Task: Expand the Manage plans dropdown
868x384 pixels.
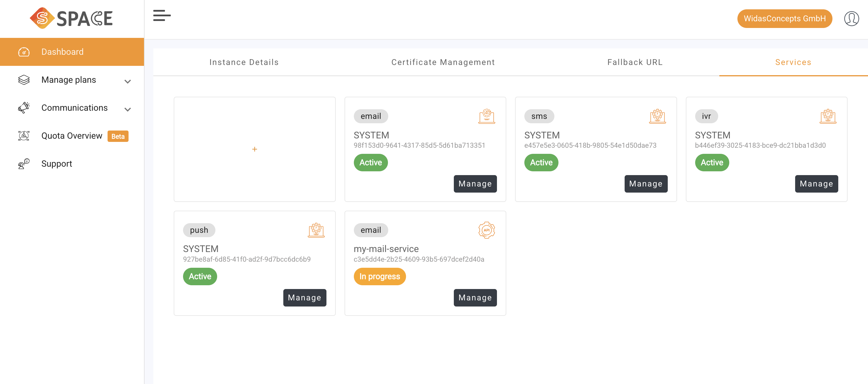Action: (127, 81)
